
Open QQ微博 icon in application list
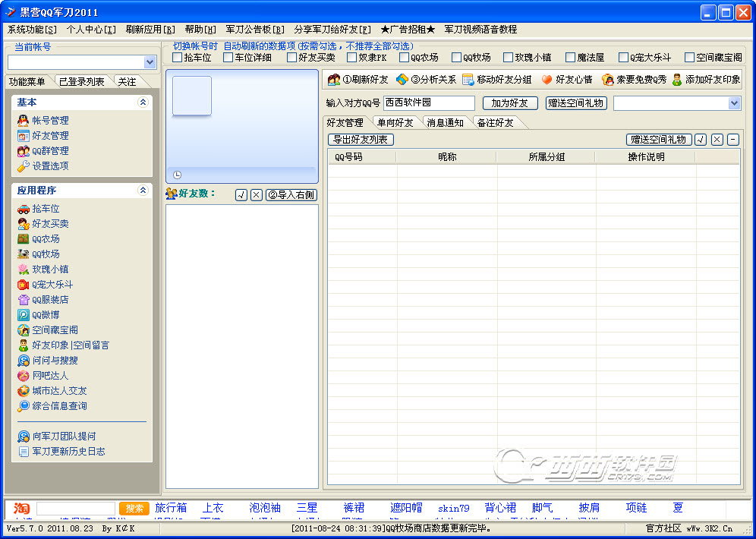click(24, 315)
